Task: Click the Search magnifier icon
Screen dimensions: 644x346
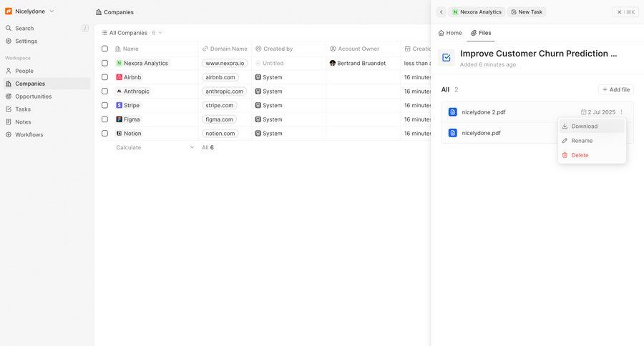Action: click(x=8, y=29)
